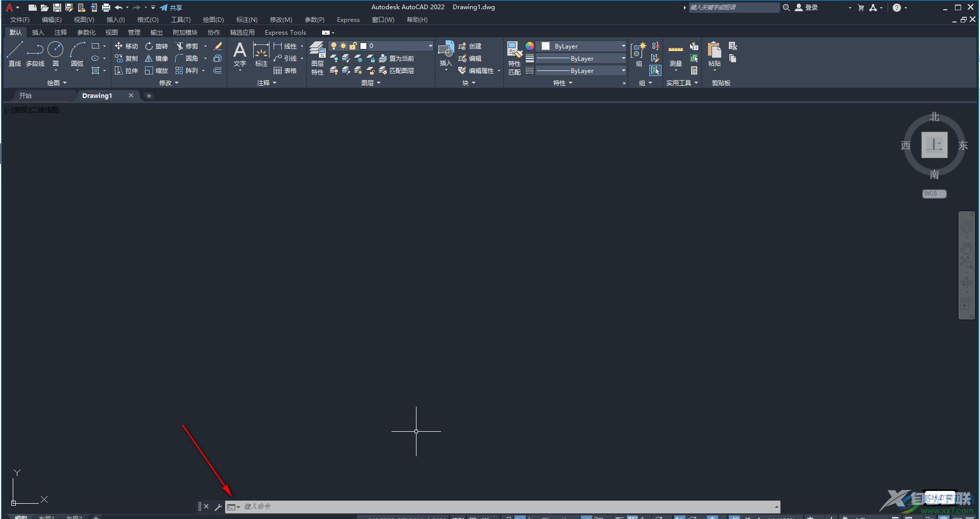The height and width of the screenshot is (519, 980).
Task: Expand the Block (块) panel
Action: click(469, 83)
